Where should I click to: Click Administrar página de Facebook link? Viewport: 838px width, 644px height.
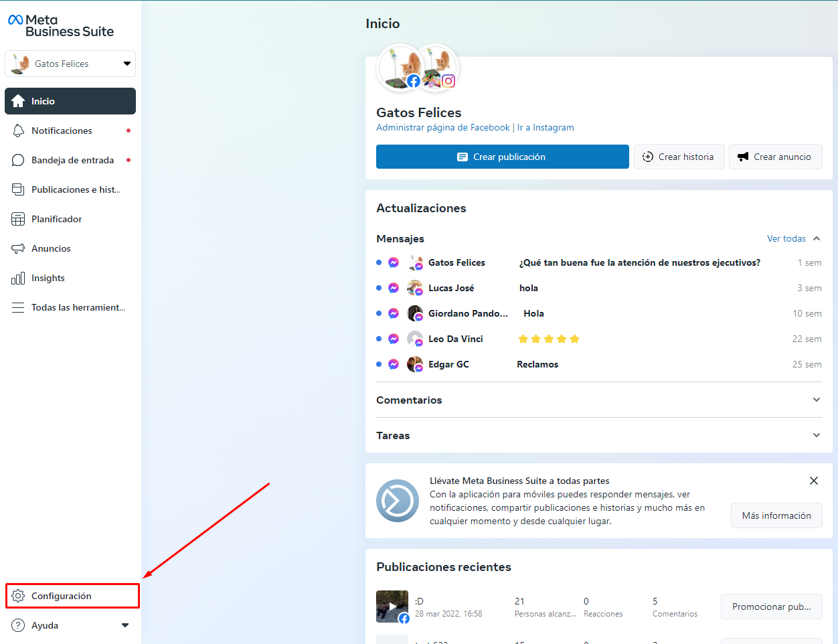click(443, 127)
